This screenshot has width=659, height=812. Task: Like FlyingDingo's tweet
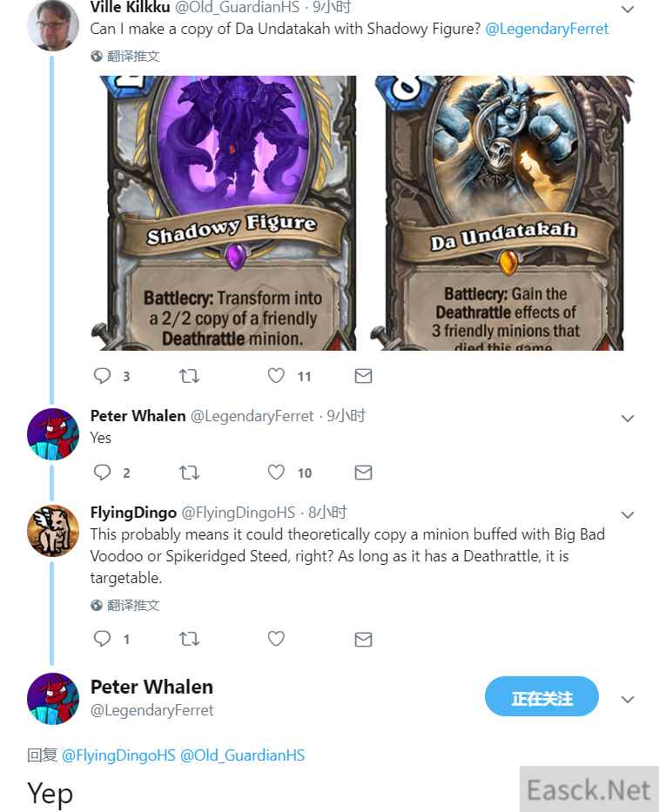tap(276, 639)
